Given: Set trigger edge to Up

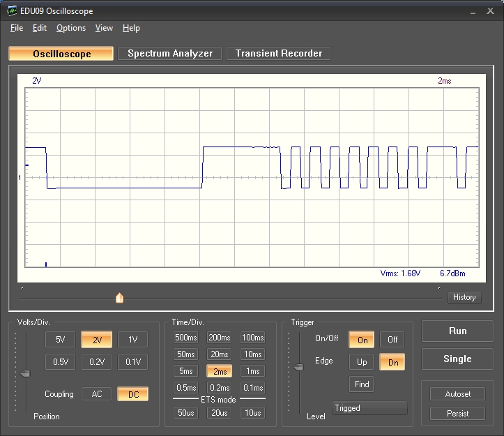Looking at the screenshot, I should pos(362,362).
